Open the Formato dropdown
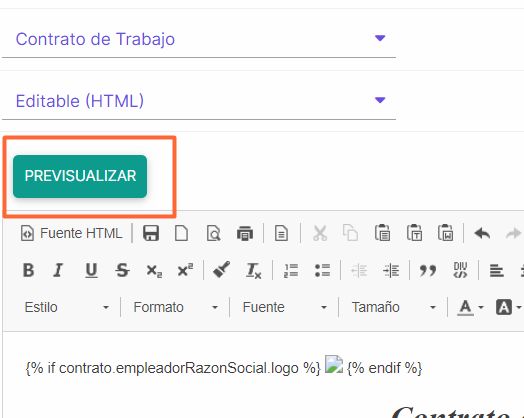This screenshot has width=524, height=418. point(175,307)
